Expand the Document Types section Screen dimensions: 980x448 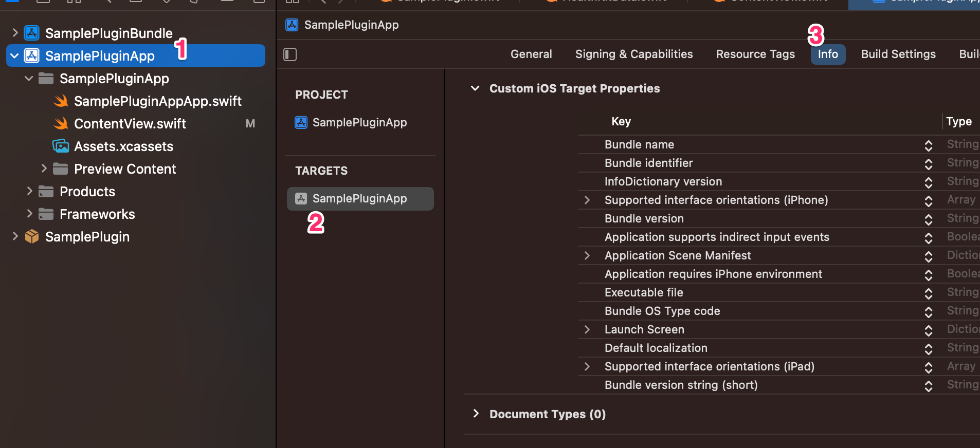pos(476,414)
